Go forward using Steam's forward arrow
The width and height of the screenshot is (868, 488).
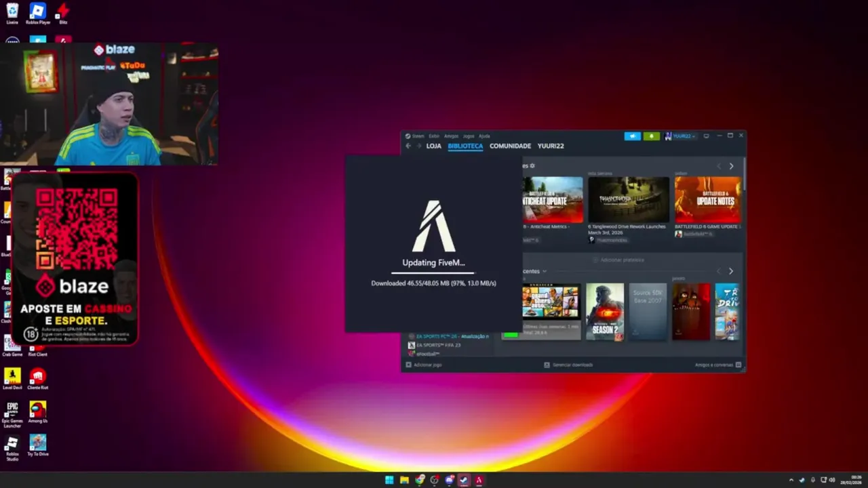[418, 146]
